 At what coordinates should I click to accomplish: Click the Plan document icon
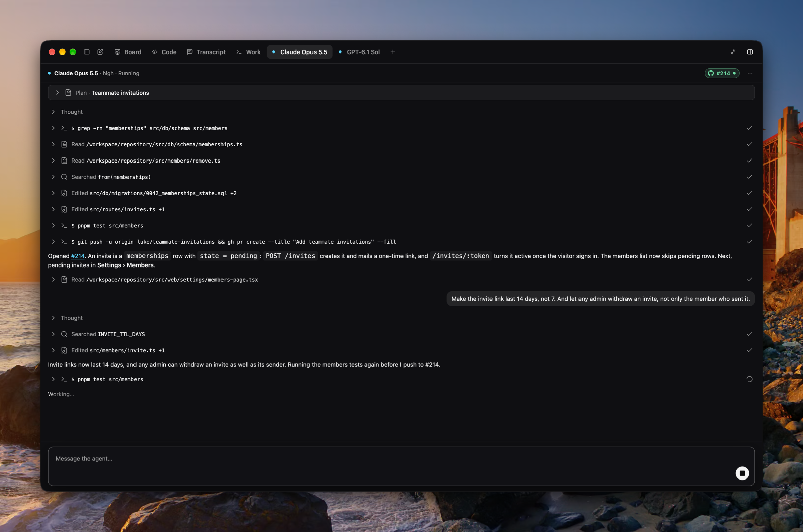68,93
